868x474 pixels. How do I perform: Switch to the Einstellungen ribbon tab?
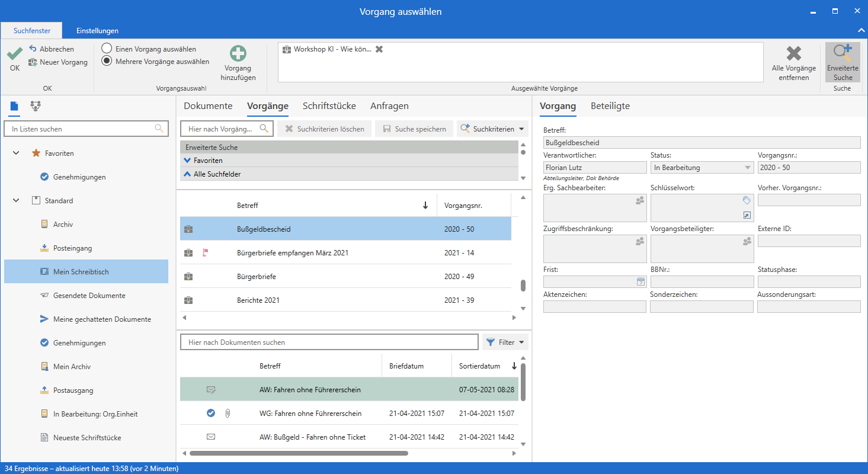(97, 30)
